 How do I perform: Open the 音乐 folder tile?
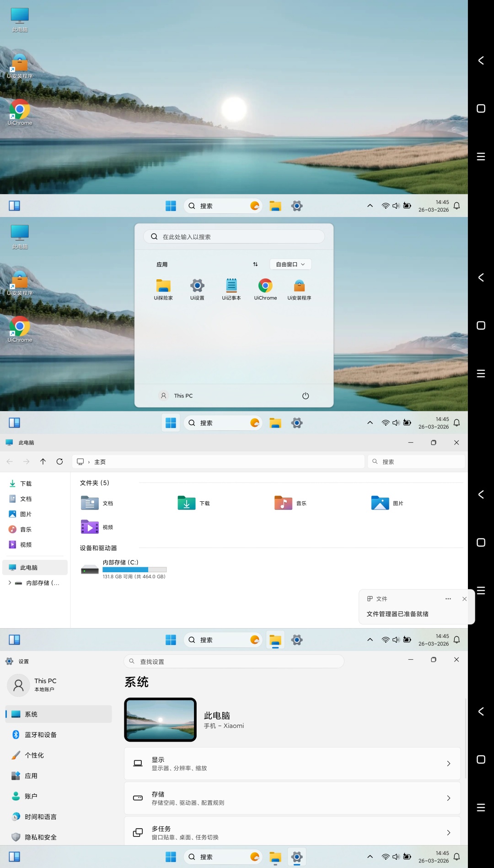pyautogui.click(x=290, y=503)
